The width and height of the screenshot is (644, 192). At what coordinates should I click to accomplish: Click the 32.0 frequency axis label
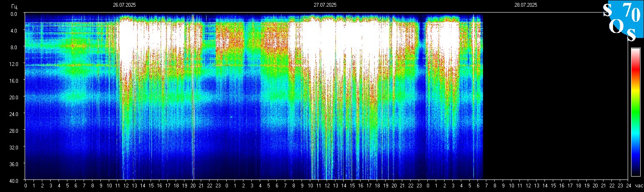click(x=13, y=147)
